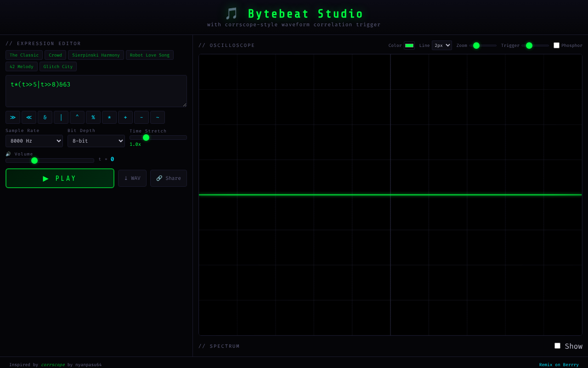Insert the minus − operator

[141, 117]
